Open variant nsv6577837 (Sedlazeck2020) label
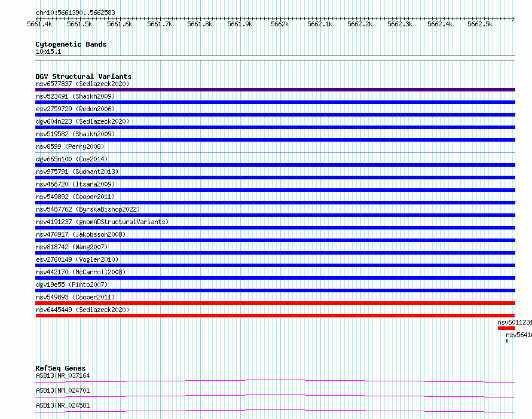 click(82, 84)
